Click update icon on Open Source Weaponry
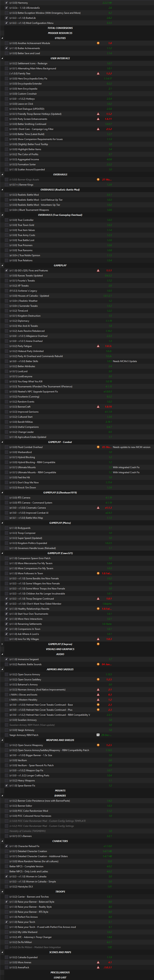 (98, 745)
